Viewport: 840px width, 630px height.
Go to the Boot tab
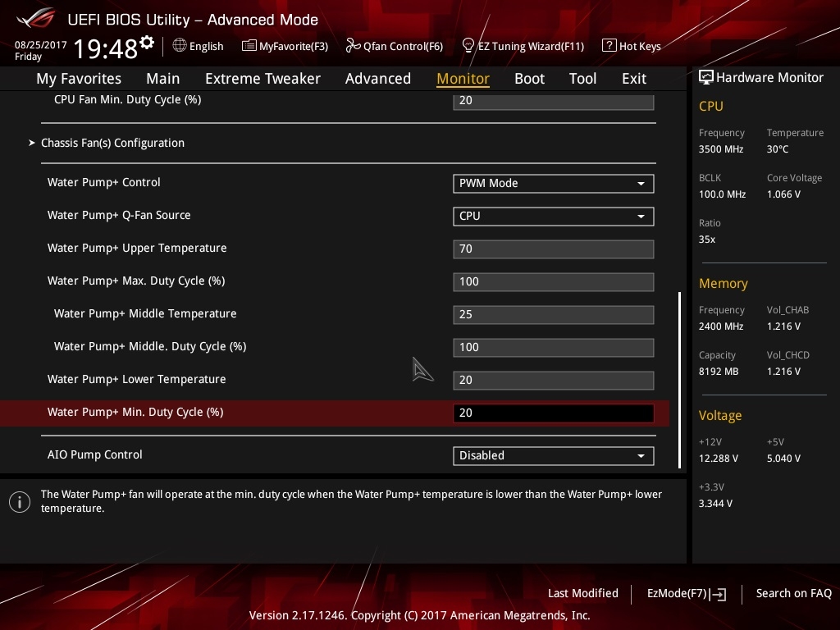coord(529,79)
